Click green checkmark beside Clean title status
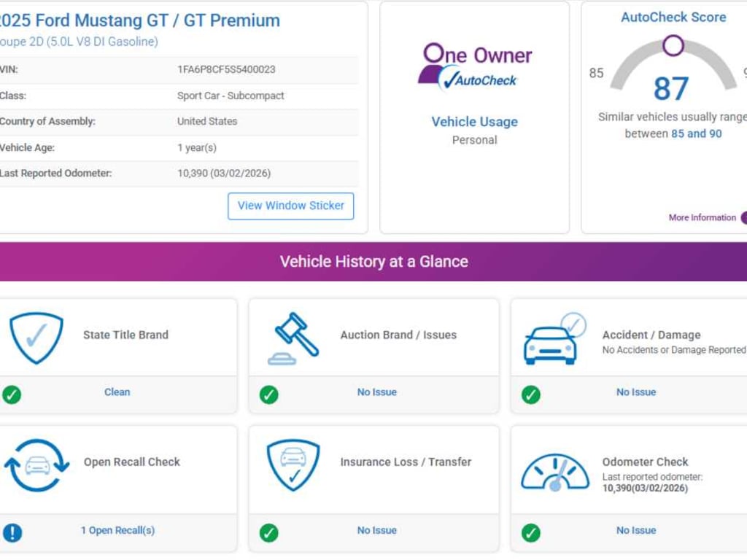This screenshot has height=560, width=747. pyautogui.click(x=12, y=394)
